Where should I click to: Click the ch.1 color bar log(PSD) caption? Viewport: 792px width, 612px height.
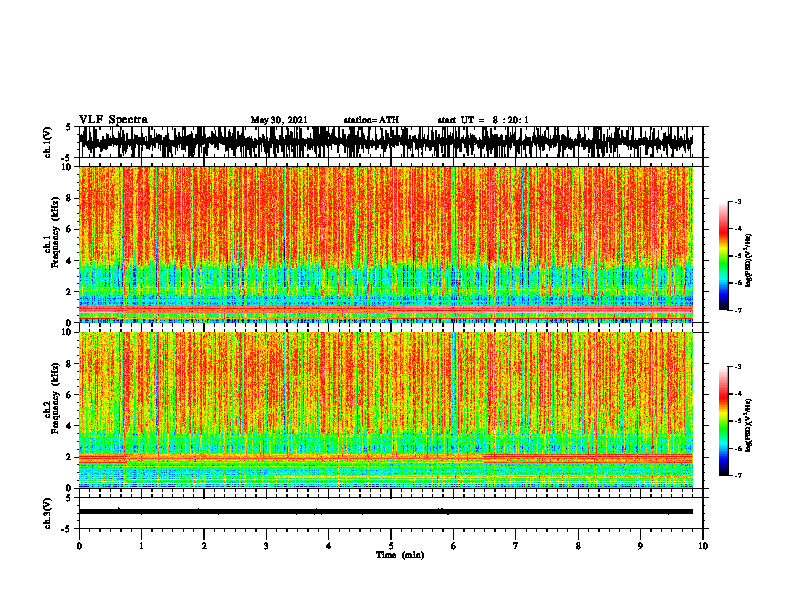coord(749,261)
